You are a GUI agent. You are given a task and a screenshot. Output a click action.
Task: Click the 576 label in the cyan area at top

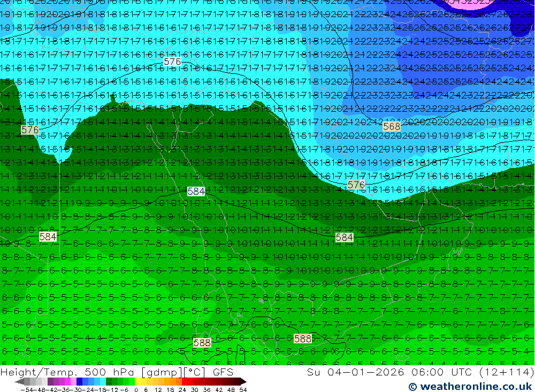[172, 62]
